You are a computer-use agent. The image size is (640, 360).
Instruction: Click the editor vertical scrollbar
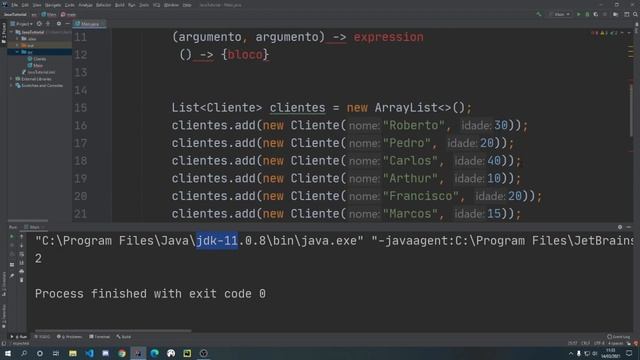tap(631, 110)
